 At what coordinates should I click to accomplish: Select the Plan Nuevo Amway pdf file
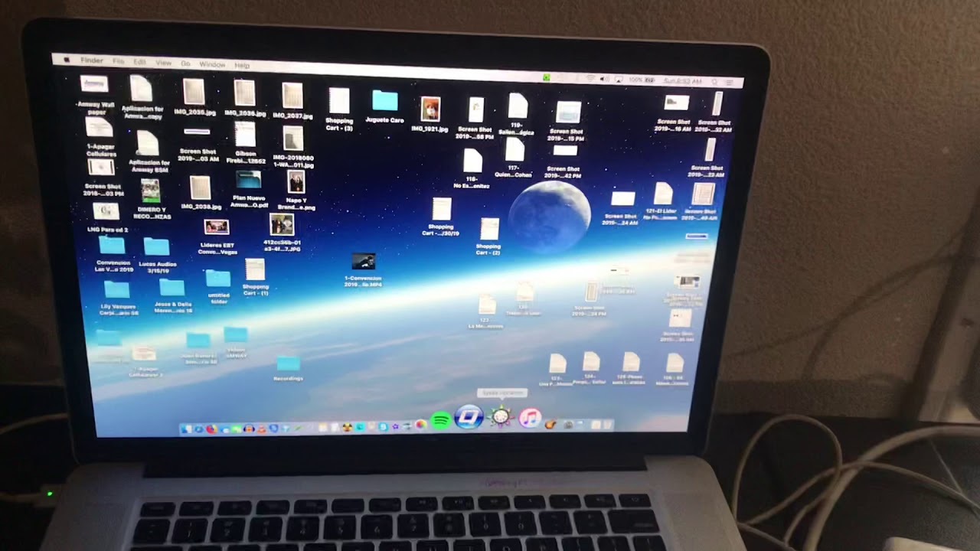[249, 189]
